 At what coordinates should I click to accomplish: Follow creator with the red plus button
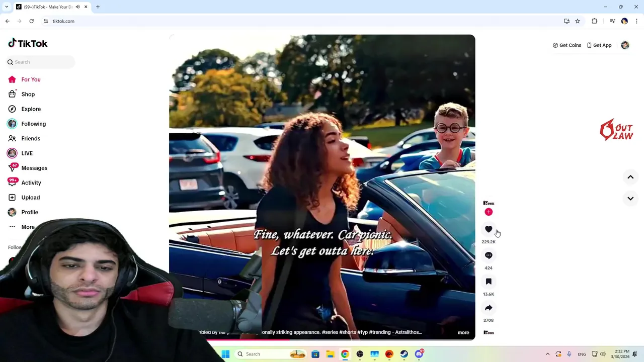tap(489, 212)
